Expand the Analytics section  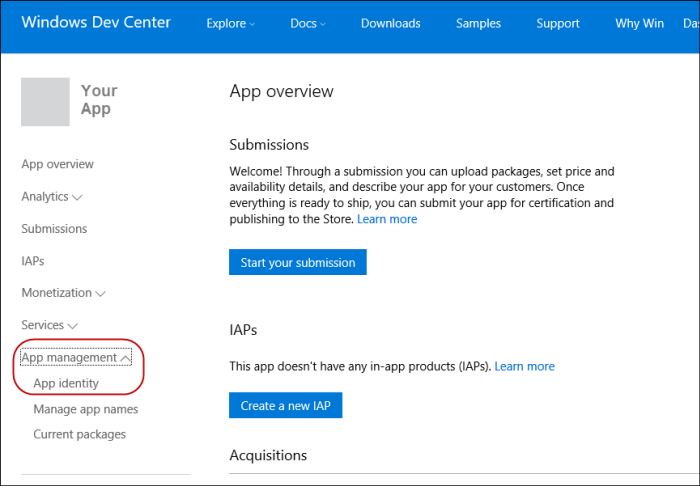[51, 197]
